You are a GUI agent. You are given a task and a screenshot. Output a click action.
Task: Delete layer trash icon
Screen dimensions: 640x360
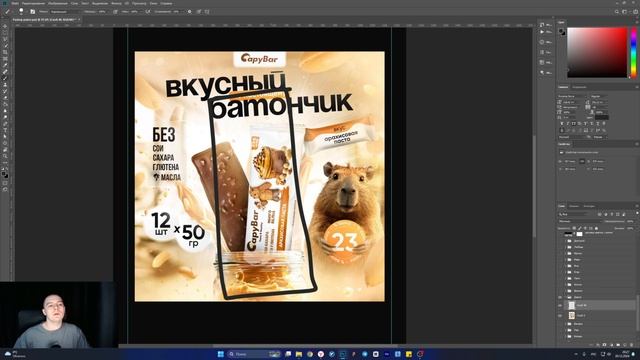coord(631,345)
